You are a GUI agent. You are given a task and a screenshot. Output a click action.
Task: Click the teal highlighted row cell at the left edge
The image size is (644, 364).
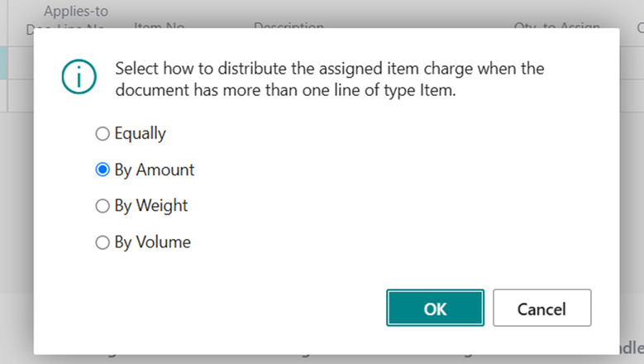tap(3, 62)
